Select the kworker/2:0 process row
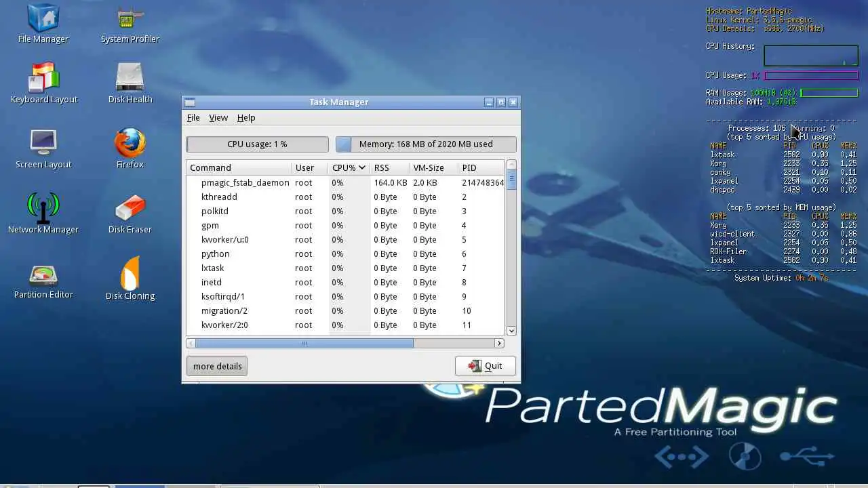Image resolution: width=868 pixels, height=488 pixels. pos(345,325)
